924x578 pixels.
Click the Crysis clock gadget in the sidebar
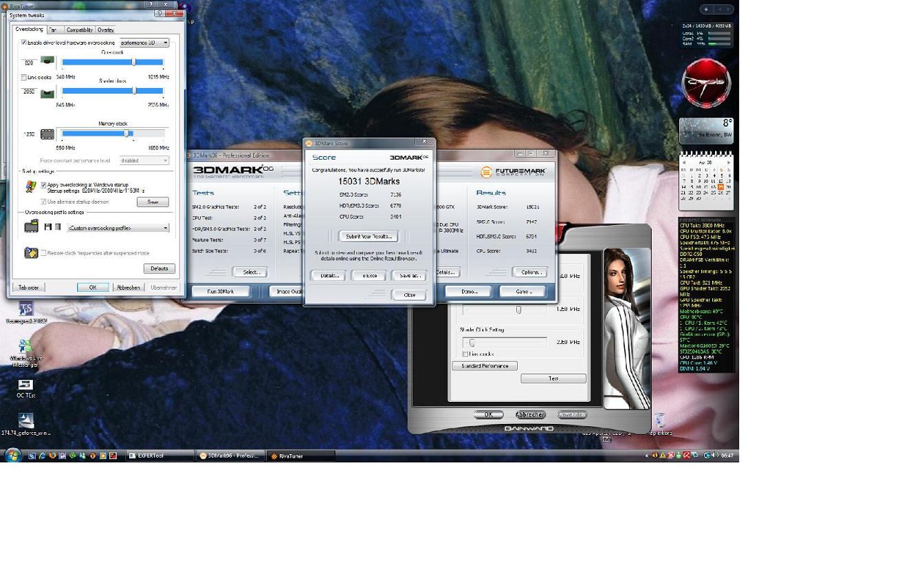point(706,82)
